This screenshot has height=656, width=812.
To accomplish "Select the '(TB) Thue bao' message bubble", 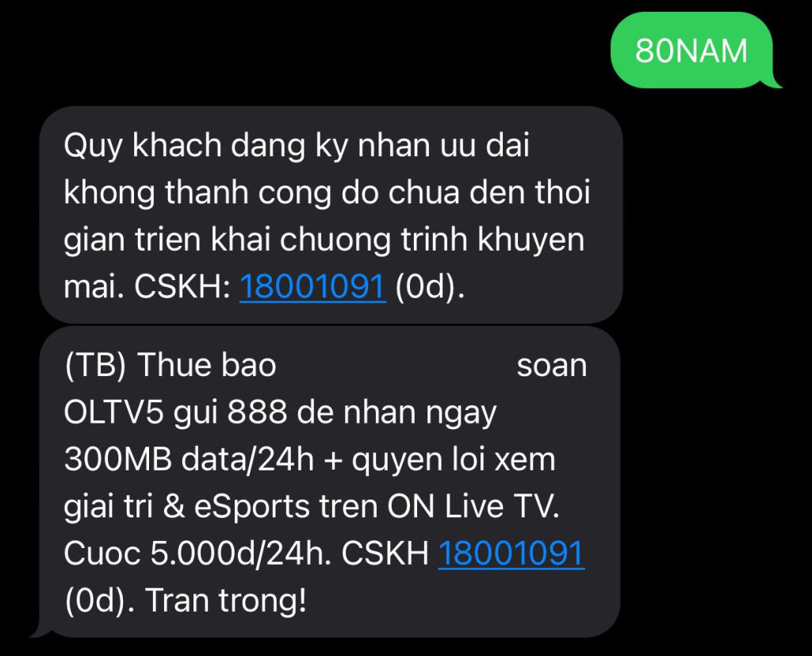I will click(329, 482).
